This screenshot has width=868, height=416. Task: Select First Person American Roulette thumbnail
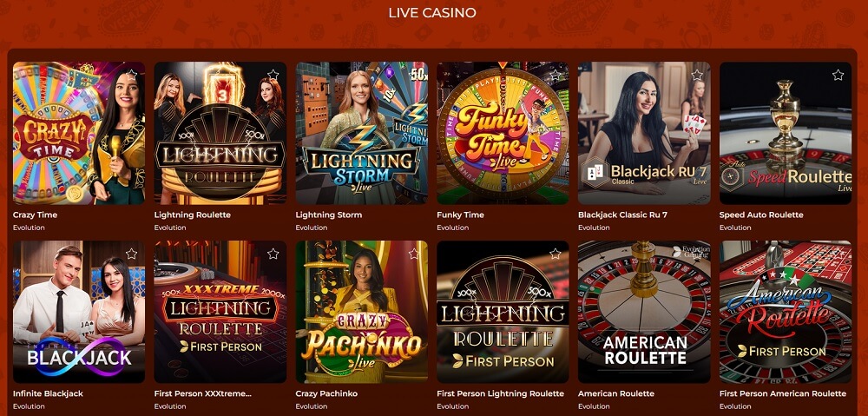click(786, 312)
